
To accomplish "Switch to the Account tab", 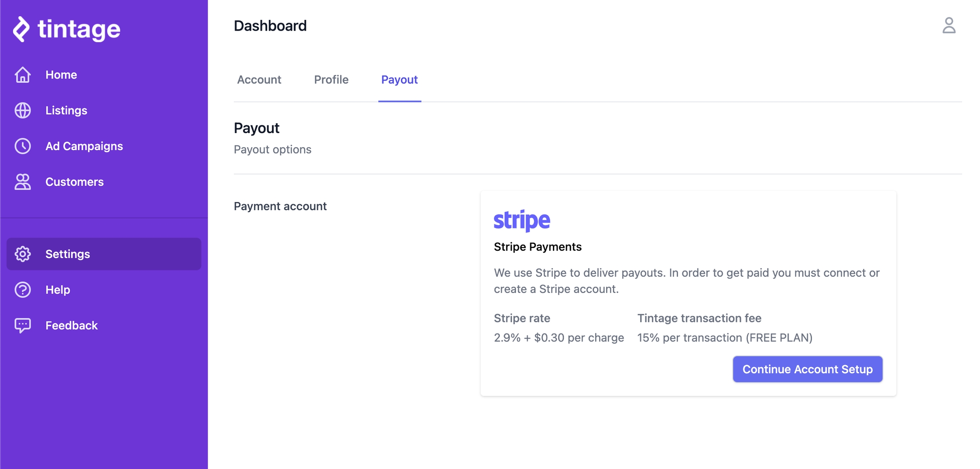I will point(259,80).
